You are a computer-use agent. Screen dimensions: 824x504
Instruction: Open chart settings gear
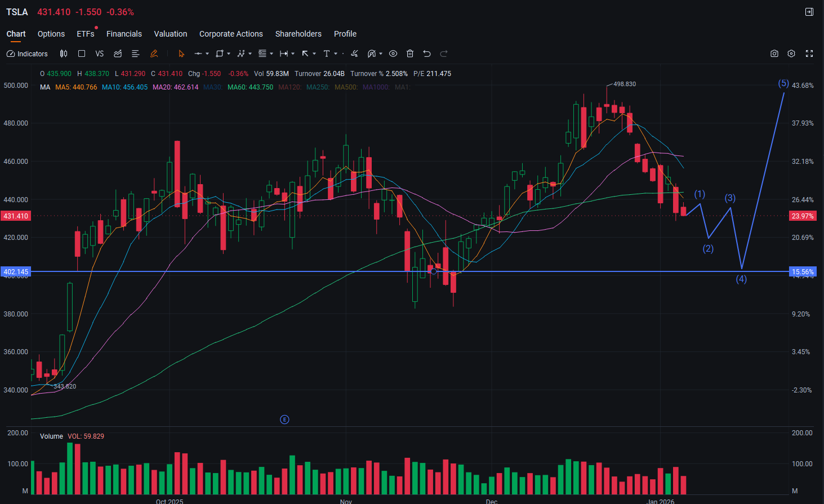point(791,53)
